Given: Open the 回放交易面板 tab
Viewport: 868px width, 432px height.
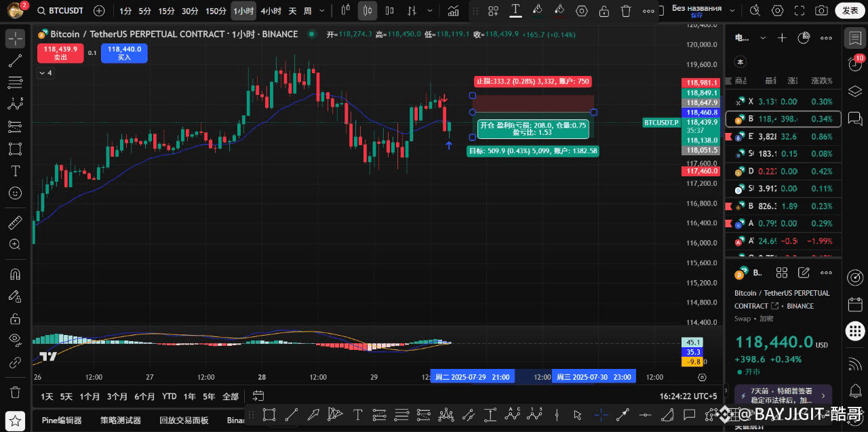Looking at the screenshot, I should pyautogui.click(x=184, y=420).
